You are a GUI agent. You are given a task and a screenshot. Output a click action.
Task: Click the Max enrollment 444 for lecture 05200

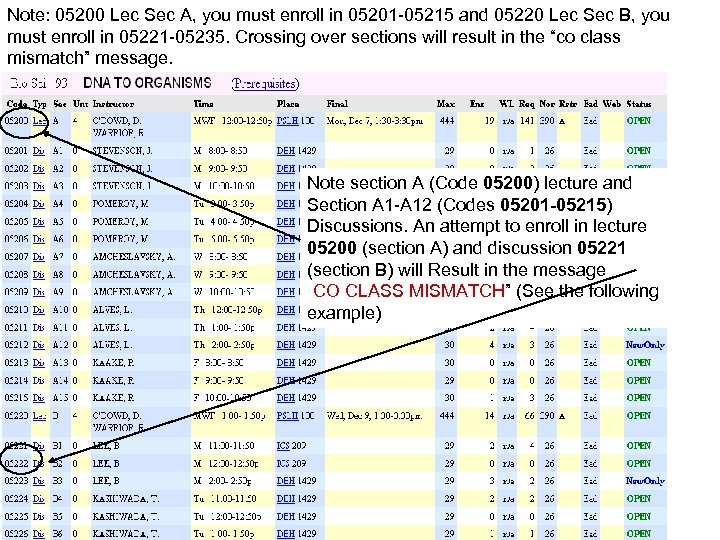(446, 121)
